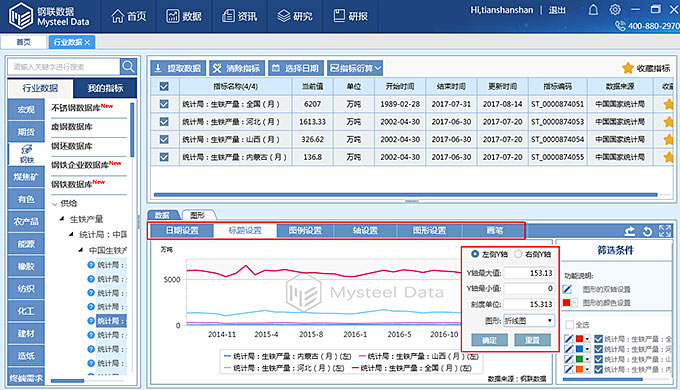Click the keyword search input field
The image size is (680, 390).
[x=64, y=66]
